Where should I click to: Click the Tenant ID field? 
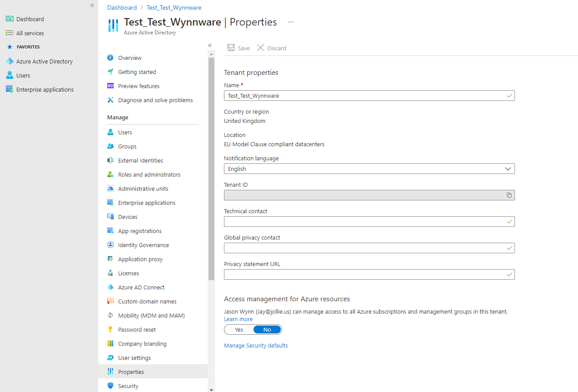pyautogui.click(x=369, y=195)
